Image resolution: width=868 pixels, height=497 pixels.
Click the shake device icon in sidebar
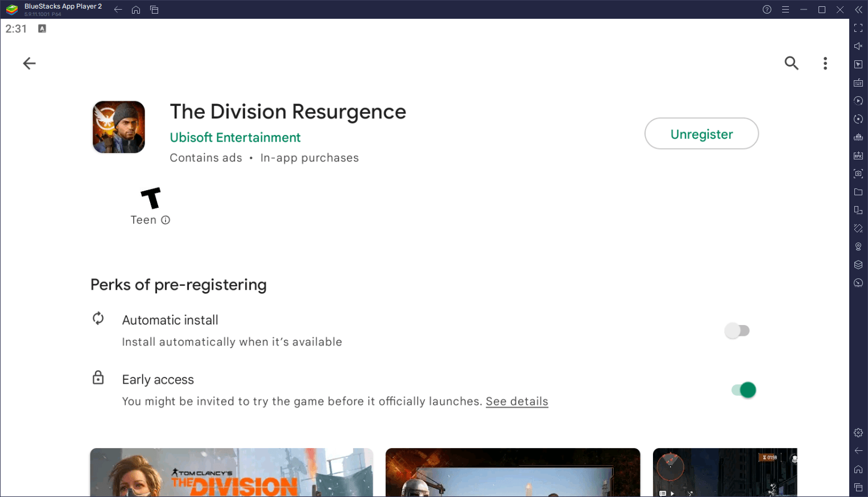(x=858, y=228)
